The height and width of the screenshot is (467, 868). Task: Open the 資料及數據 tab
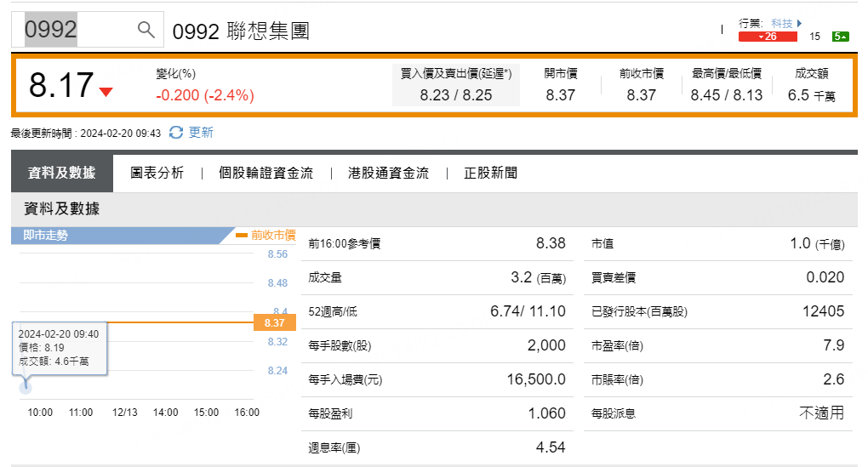62,174
